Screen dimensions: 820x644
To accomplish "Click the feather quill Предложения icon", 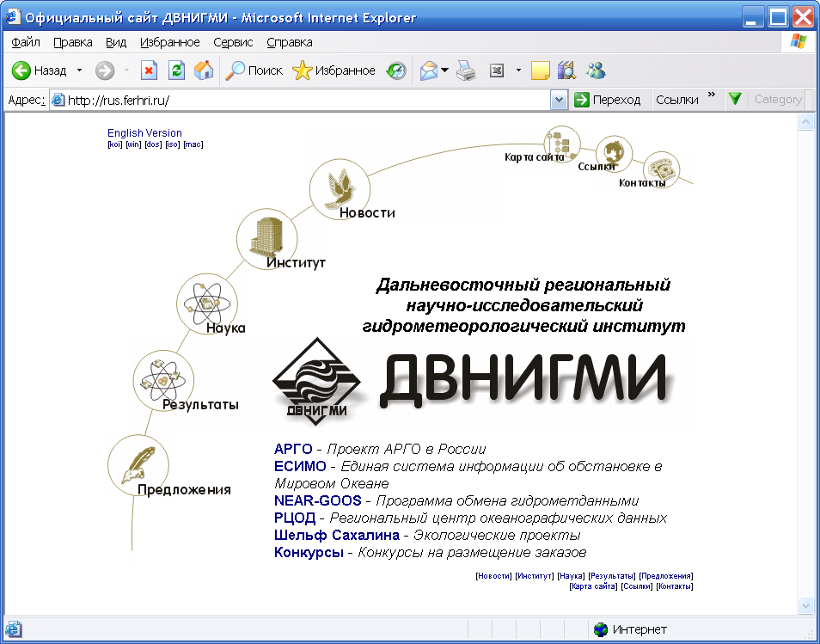I will point(138,465).
